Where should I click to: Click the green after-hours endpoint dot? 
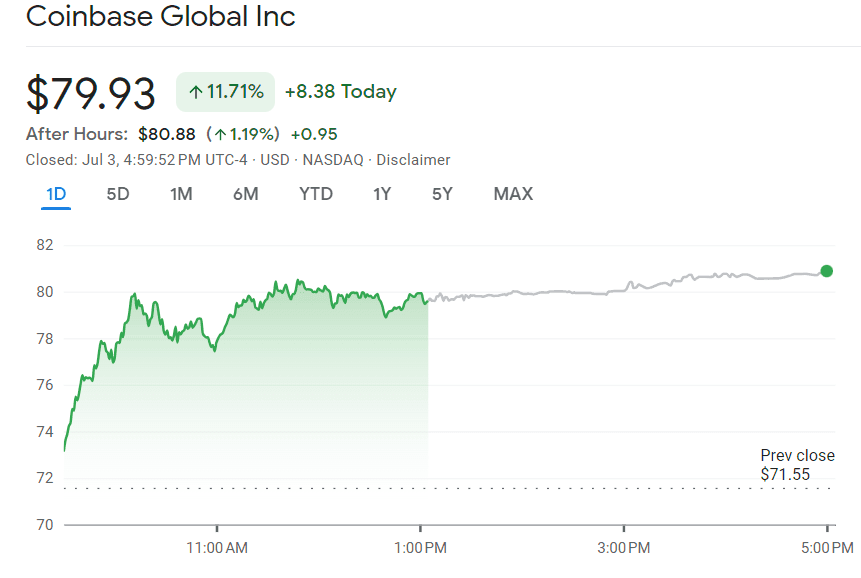827,271
